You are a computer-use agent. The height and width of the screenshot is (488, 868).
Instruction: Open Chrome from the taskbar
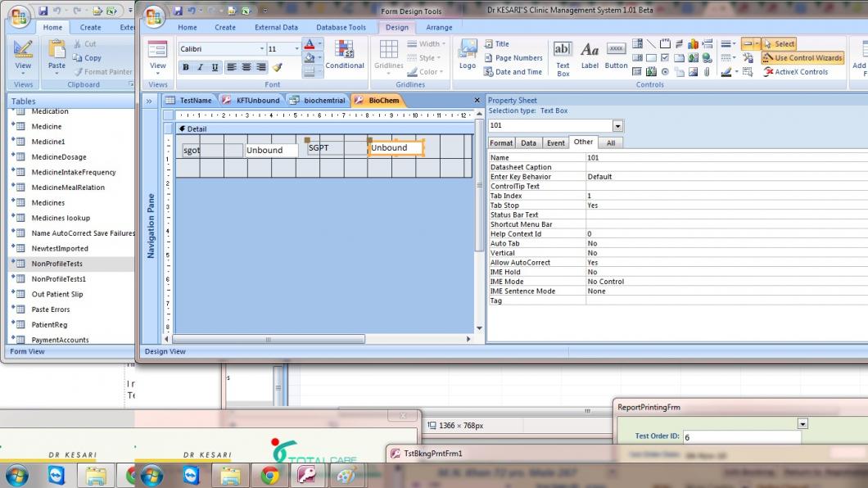point(269,476)
